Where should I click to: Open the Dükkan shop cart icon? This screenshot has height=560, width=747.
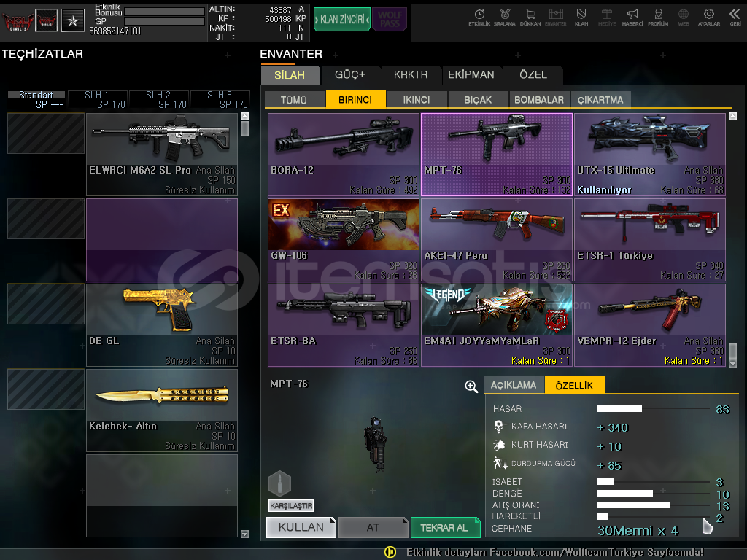pyautogui.click(x=530, y=17)
